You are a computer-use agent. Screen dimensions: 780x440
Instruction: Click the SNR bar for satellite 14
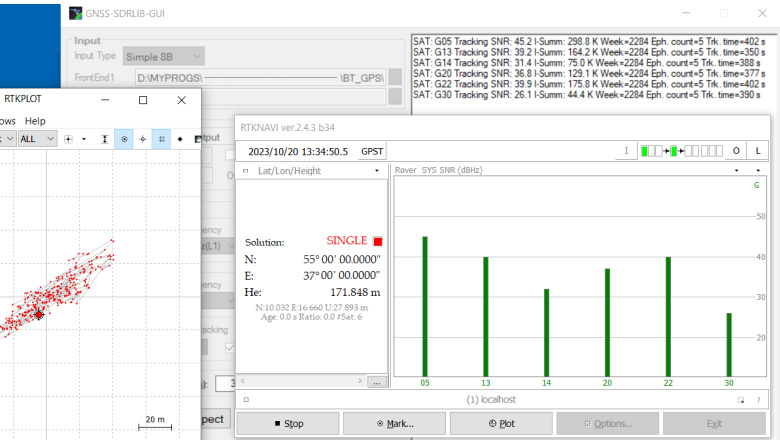(x=547, y=333)
